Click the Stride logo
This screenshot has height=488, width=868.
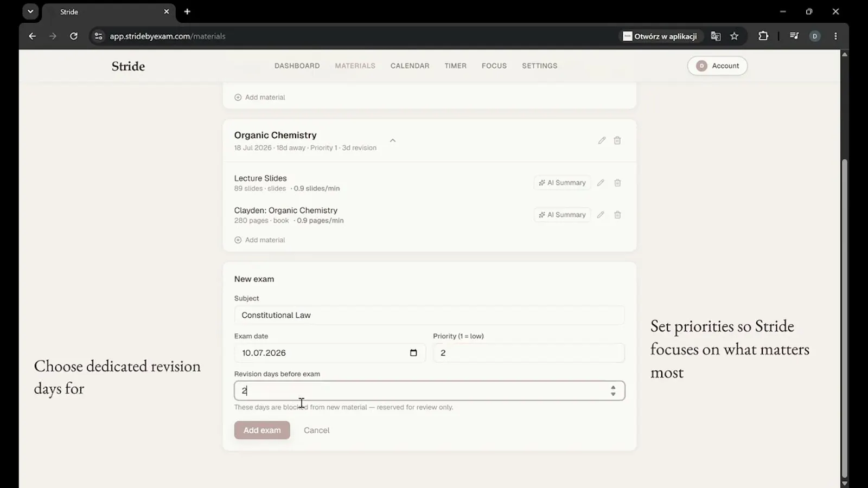click(x=128, y=66)
